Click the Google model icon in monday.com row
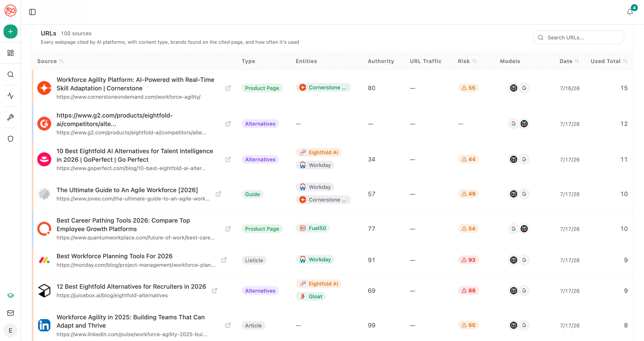The width and height of the screenshot is (644, 341). coord(524,260)
